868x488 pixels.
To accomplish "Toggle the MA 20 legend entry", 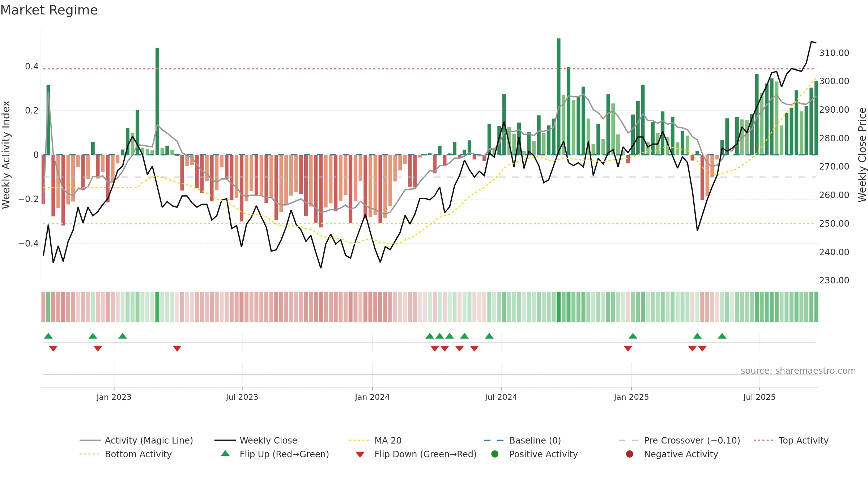I will (x=375, y=440).
